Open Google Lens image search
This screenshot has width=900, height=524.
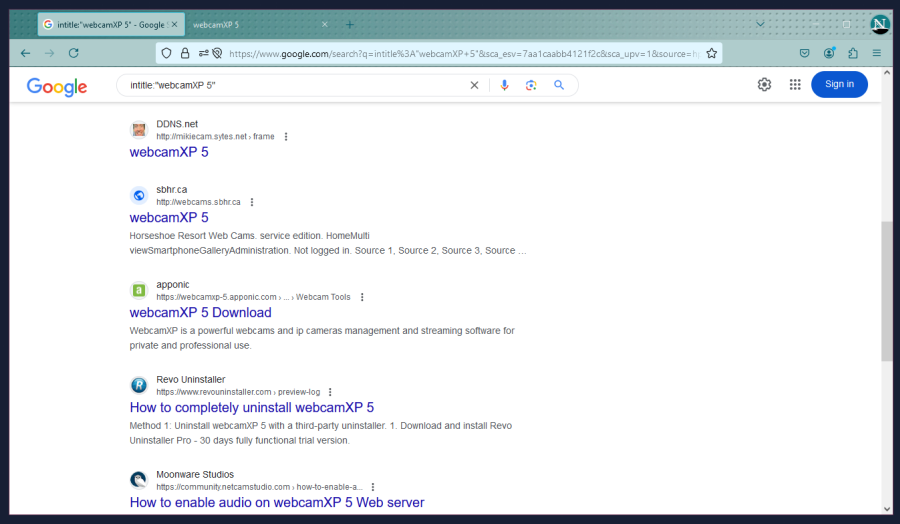pyautogui.click(x=531, y=86)
